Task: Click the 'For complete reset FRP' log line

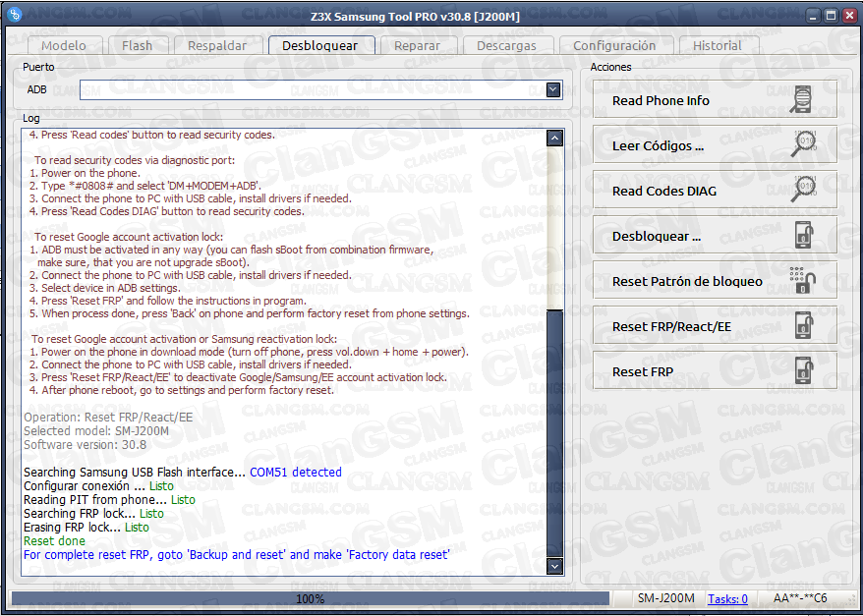Action: click(237, 554)
